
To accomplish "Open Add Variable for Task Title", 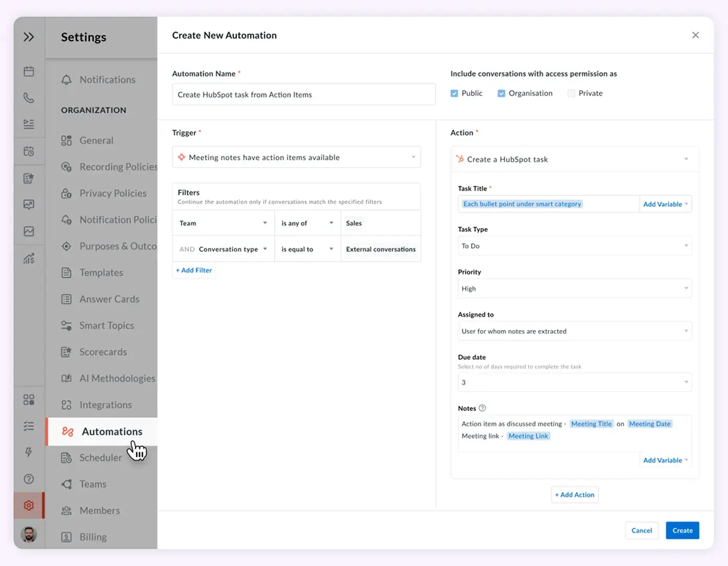I will pos(665,204).
